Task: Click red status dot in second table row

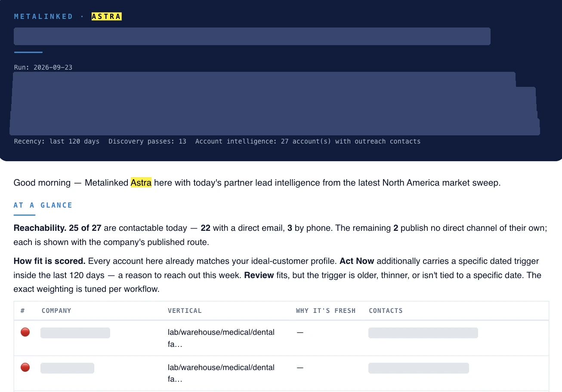Action: click(x=25, y=367)
